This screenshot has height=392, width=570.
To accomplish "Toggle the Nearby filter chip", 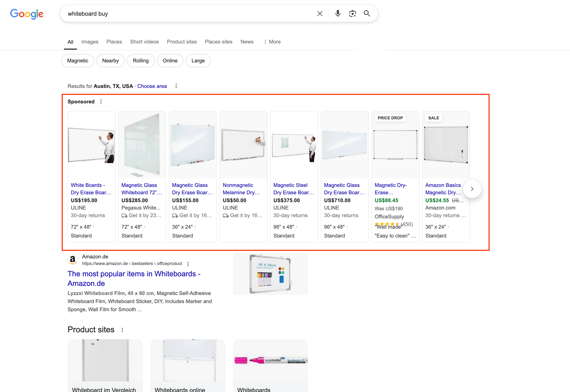I will [110, 61].
